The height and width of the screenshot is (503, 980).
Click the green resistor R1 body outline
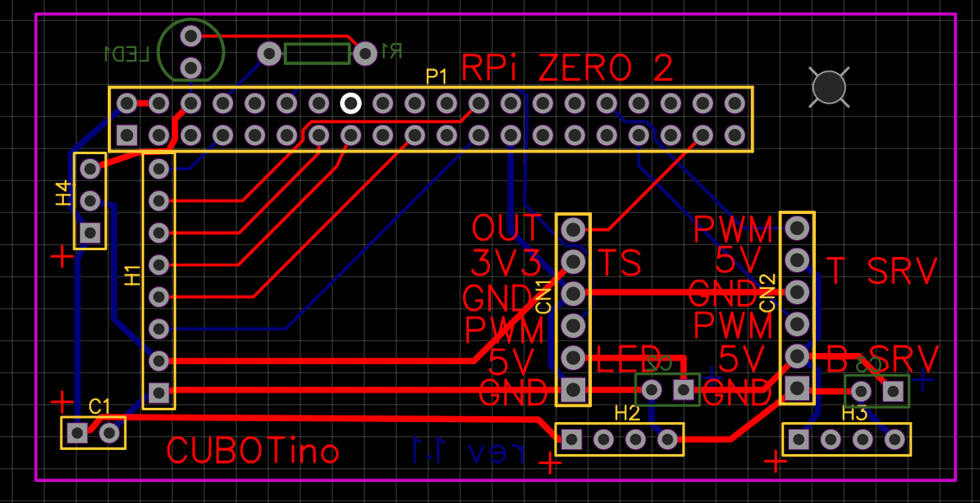(x=317, y=54)
